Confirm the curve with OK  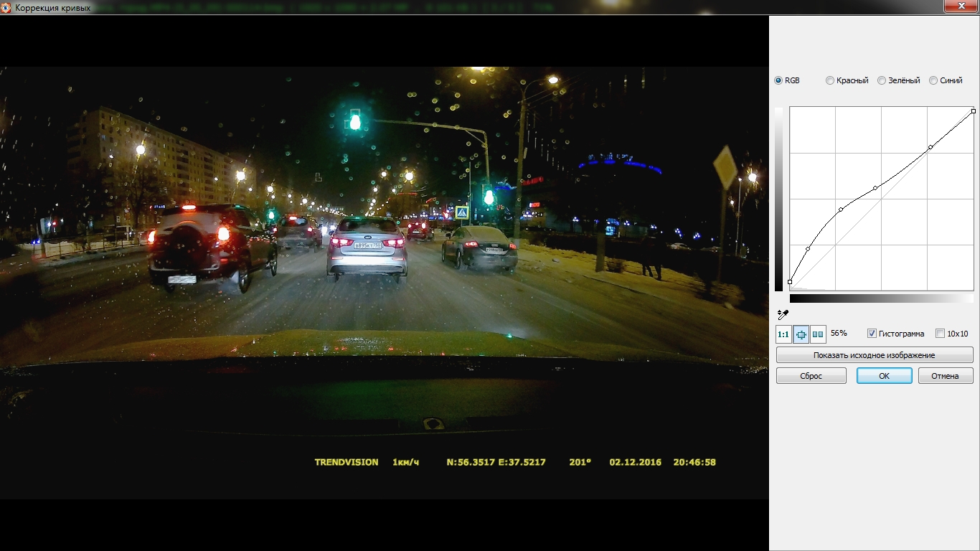pos(884,376)
